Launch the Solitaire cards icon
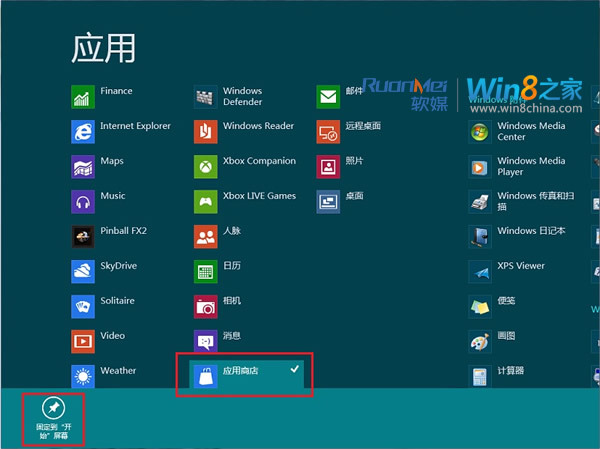 [x=83, y=306]
